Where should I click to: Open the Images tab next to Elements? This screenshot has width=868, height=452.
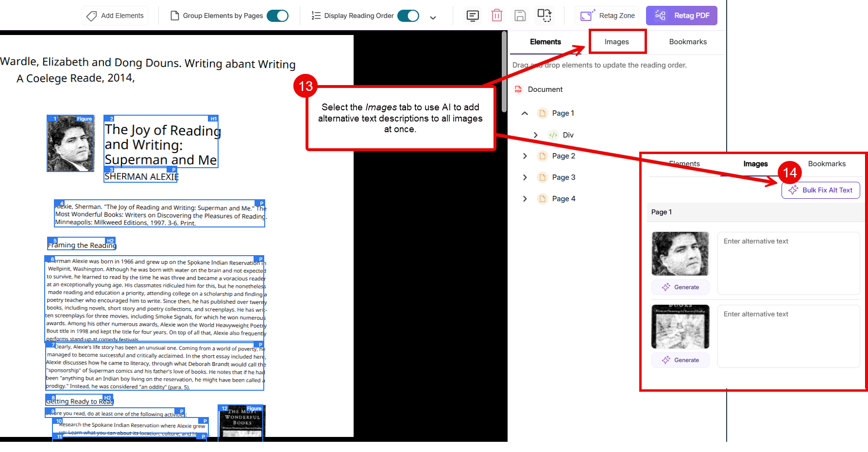pyautogui.click(x=617, y=42)
